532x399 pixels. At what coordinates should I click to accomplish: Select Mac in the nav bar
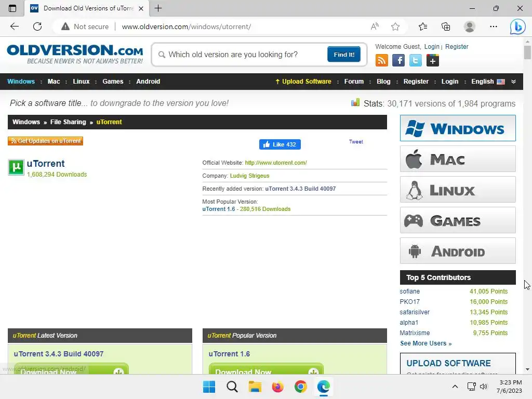pyautogui.click(x=54, y=82)
